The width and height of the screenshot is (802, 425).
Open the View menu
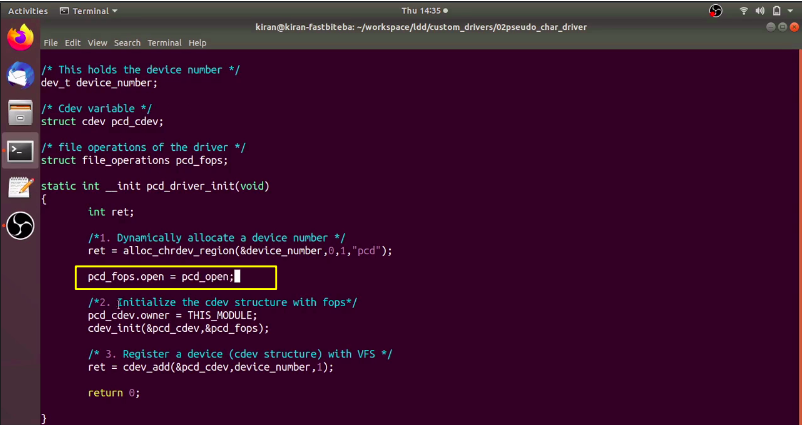[97, 43]
